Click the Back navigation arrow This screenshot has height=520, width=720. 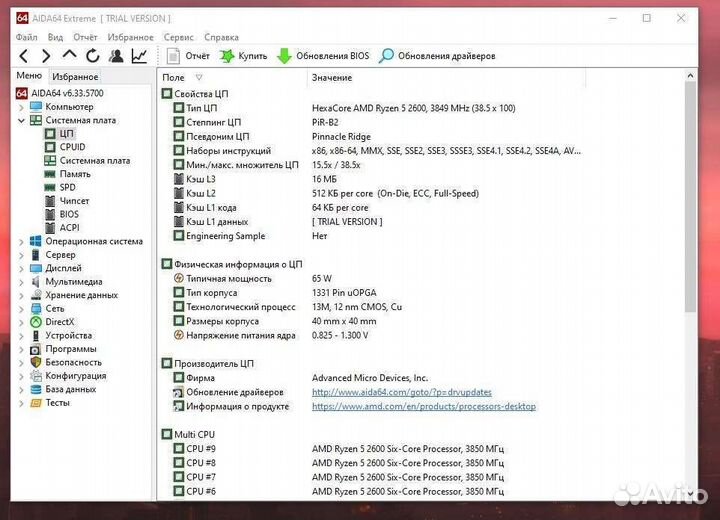tap(24, 56)
